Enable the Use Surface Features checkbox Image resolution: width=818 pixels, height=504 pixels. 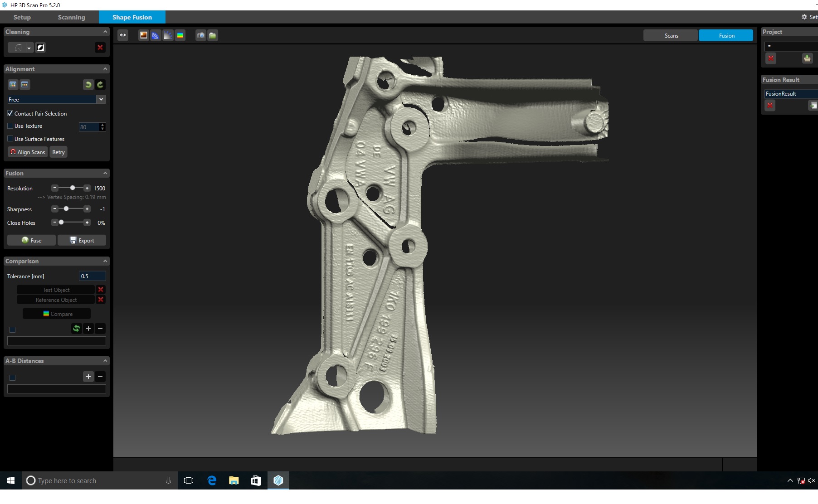[x=10, y=139]
